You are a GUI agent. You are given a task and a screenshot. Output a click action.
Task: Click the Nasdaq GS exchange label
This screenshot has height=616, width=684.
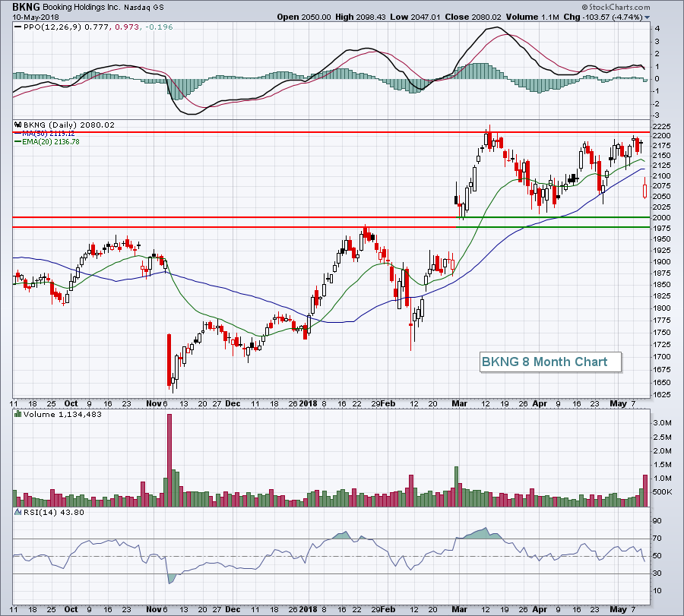pyautogui.click(x=144, y=8)
